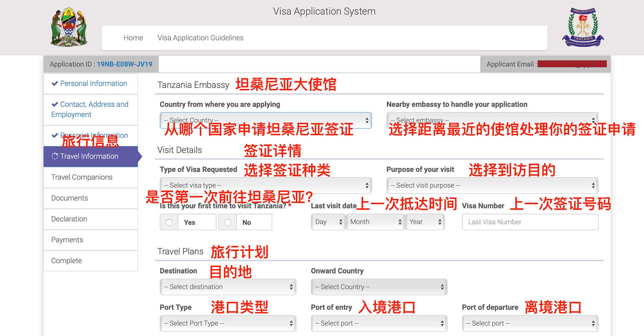Open the visit purpose dropdown
The image size is (644, 336).
492,185
